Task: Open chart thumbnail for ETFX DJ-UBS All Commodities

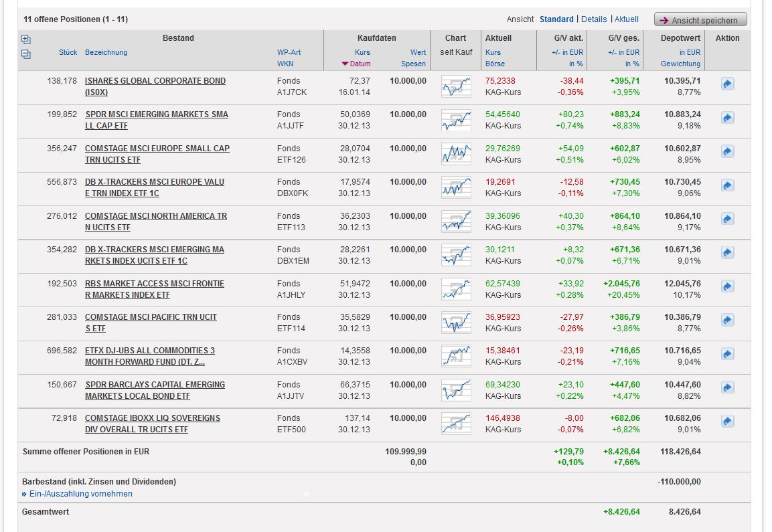Action: coord(455,356)
